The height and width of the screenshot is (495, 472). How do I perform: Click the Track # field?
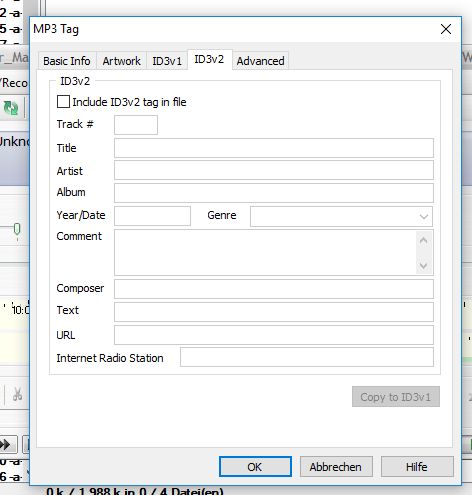pos(136,125)
